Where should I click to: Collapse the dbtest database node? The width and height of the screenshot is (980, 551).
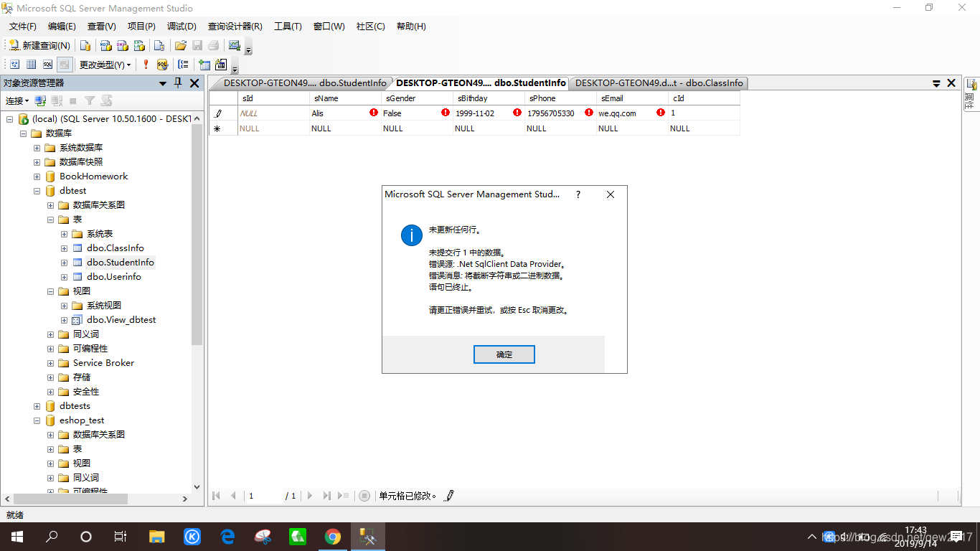point(37,191)
